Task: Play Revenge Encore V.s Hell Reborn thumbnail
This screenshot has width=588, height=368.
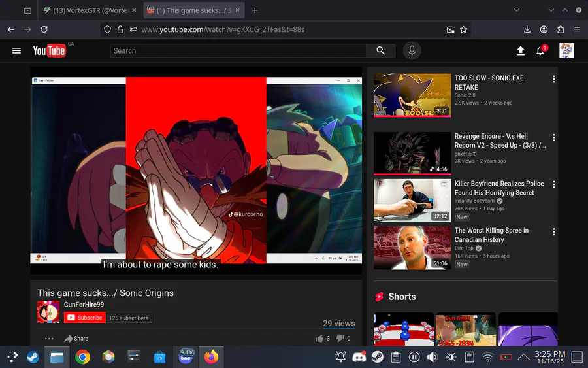Action: click(x=412, y=153)
